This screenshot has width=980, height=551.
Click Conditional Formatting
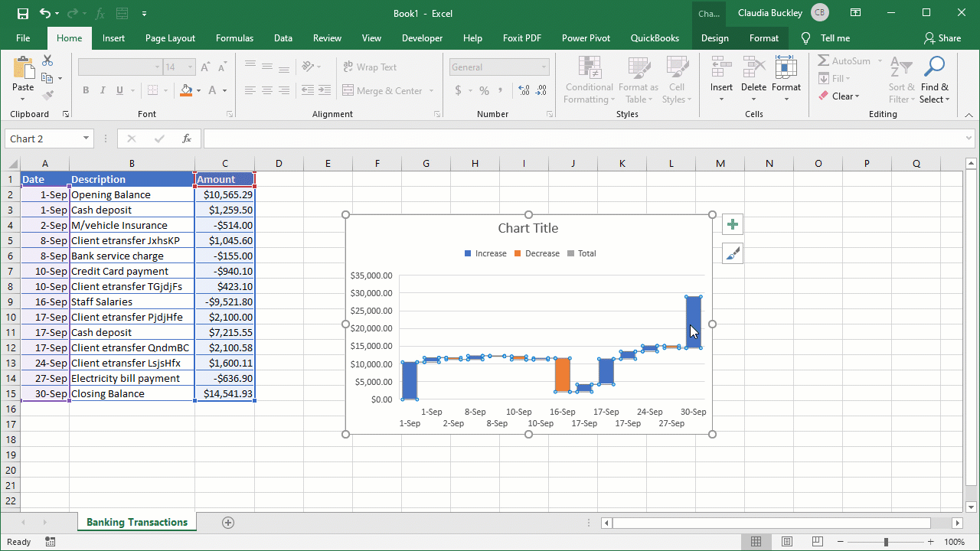[588, 80]
